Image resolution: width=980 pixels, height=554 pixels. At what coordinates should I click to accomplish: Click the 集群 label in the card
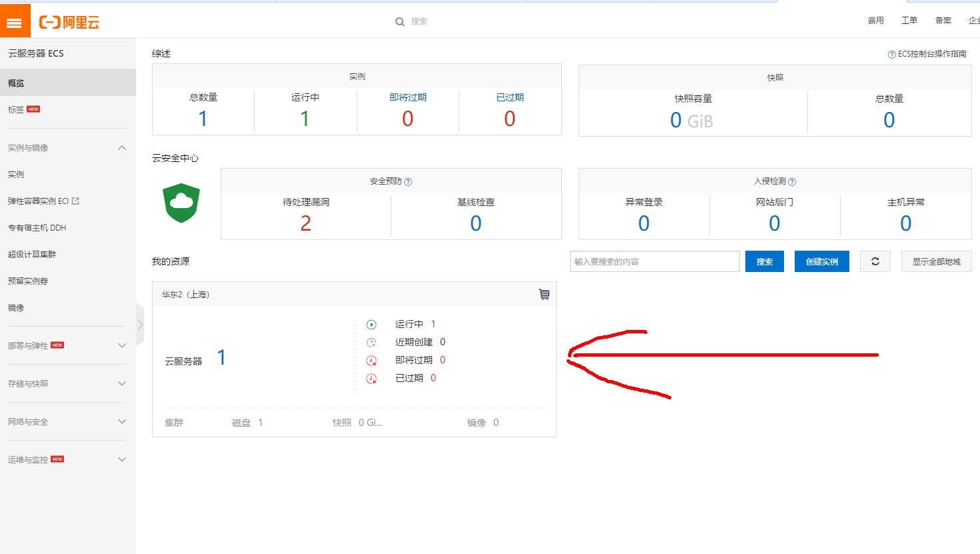click(174, 423)
